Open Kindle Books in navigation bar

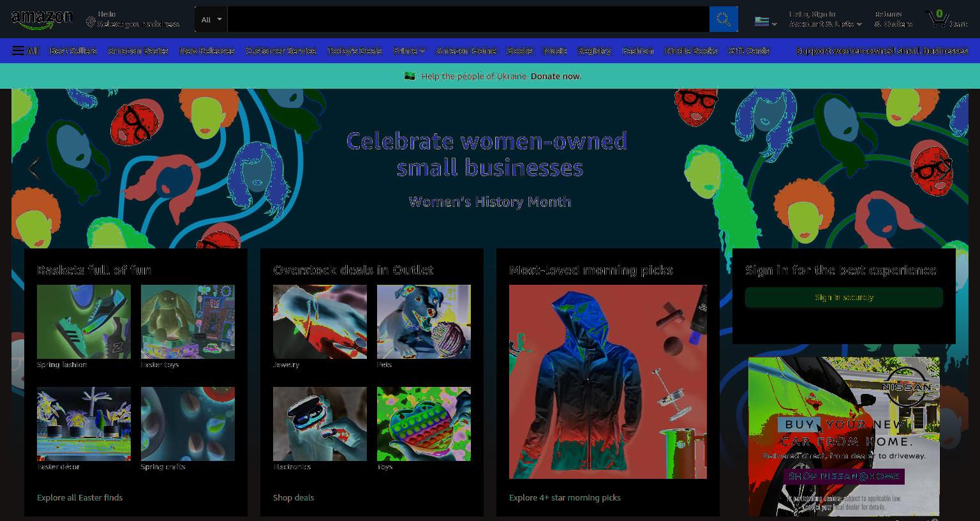[x=691, y=50]
